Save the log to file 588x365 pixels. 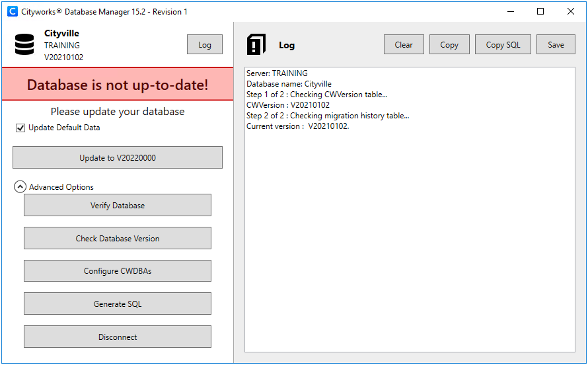(x=556, y=45)
